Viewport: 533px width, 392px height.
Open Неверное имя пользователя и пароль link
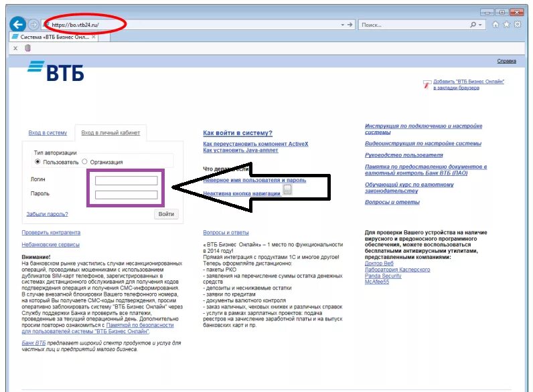point(254,181)
